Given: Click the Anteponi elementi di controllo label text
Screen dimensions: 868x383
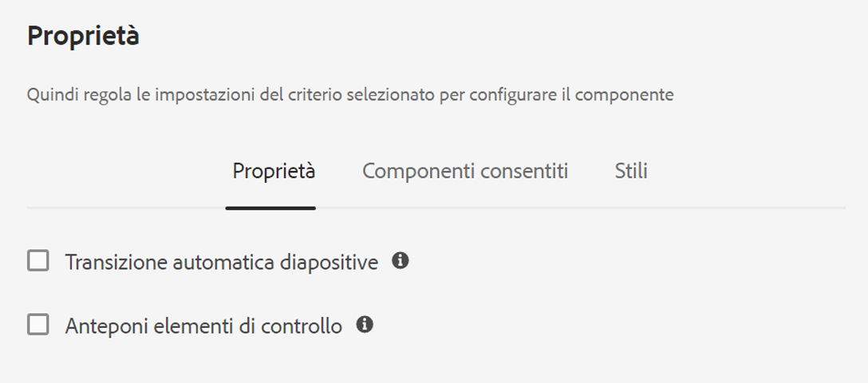Looking at the screenshot, I should pos(203,326).
